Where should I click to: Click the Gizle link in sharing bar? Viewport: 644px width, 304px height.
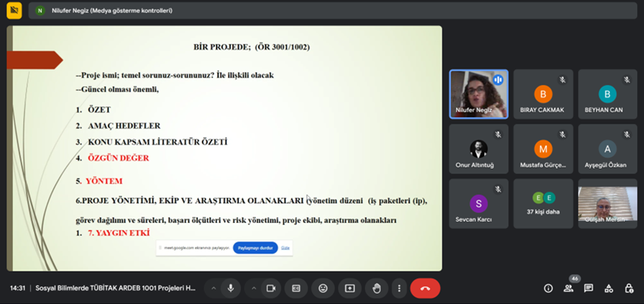(286, 248)
